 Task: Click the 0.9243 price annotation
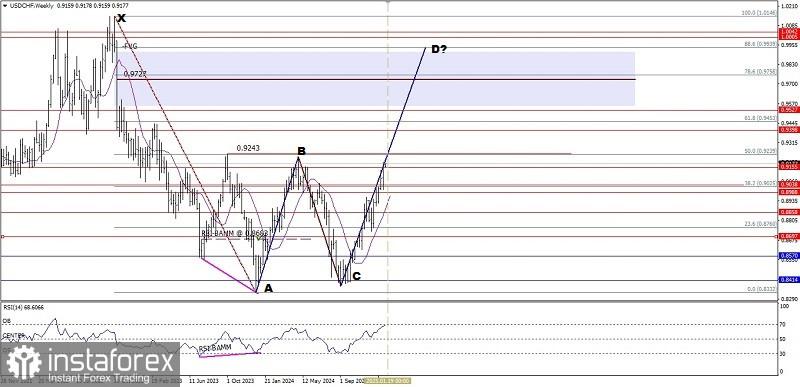(248, 148)
